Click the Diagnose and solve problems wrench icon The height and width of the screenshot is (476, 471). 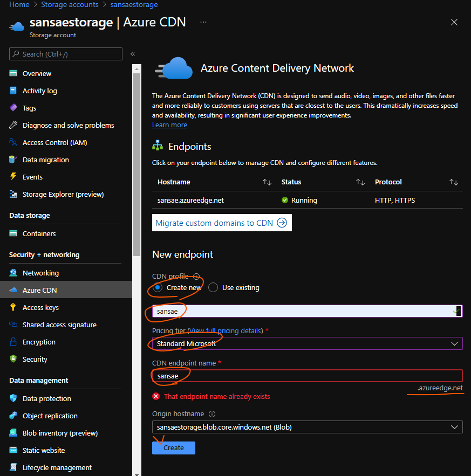click(x=13, y=125)
